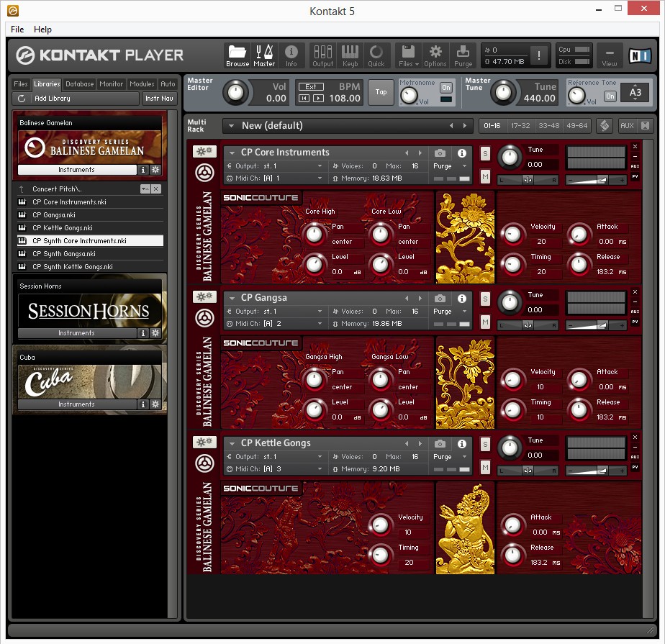Show info for CP Gangsa instrument
Image resolution: width=665 pixels, height=644 pixels.
pos(462,299)
